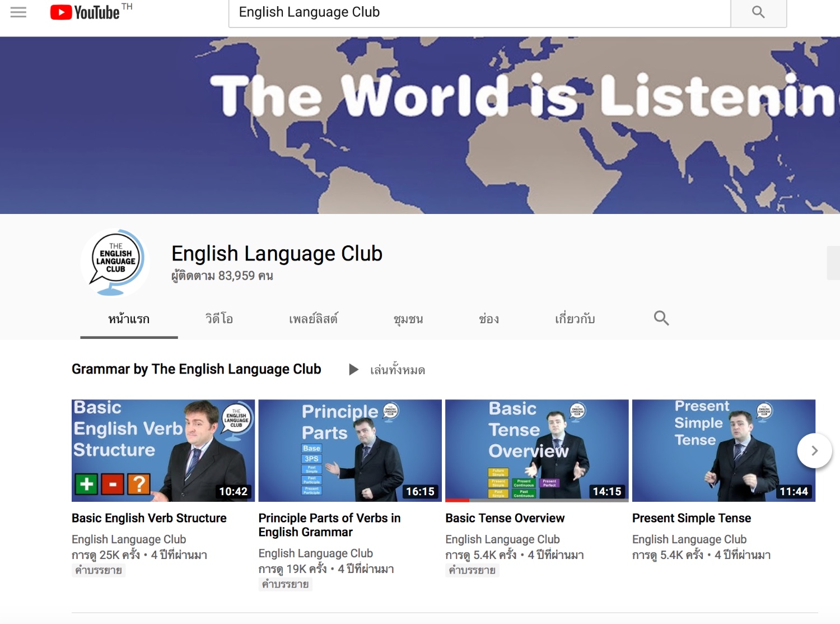Open Basic English Verb Structure title link
The height and width of the screenshot is (624, 840).
[149, 518]
